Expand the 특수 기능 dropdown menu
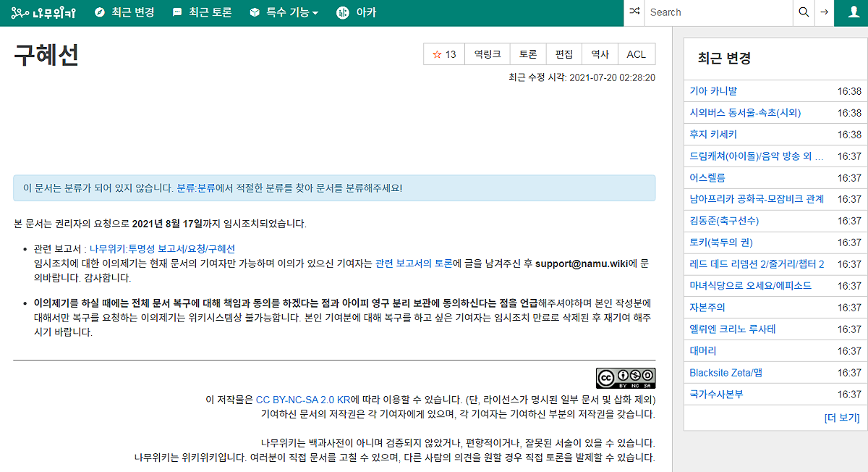The width and height of the screenshot is (868, 472). 284,12
